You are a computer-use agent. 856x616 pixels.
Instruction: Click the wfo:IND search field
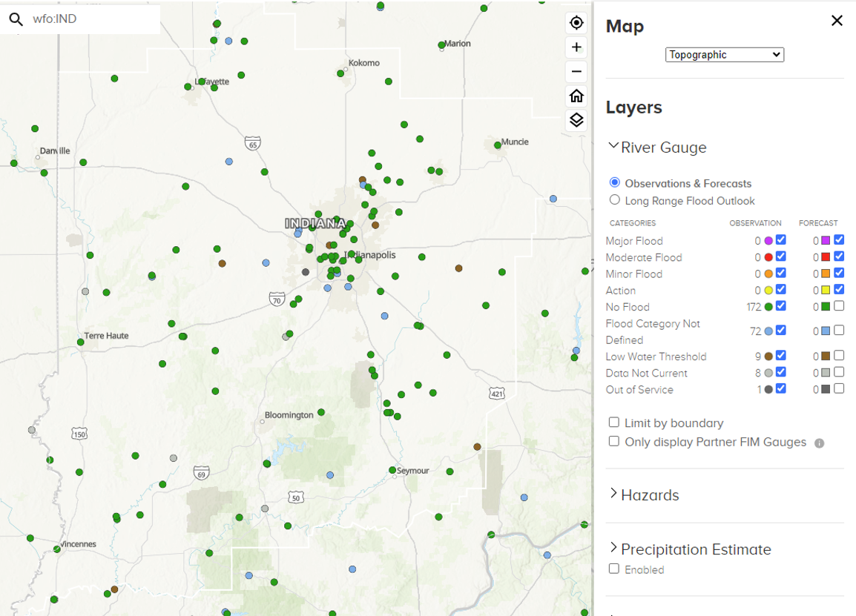(x=93, y=19)
